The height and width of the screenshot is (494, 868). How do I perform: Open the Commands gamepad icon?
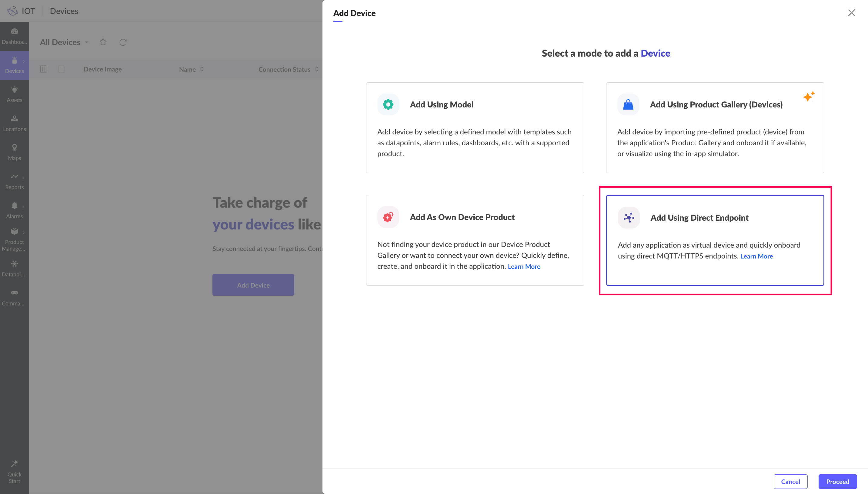click(x=14, y=293)
